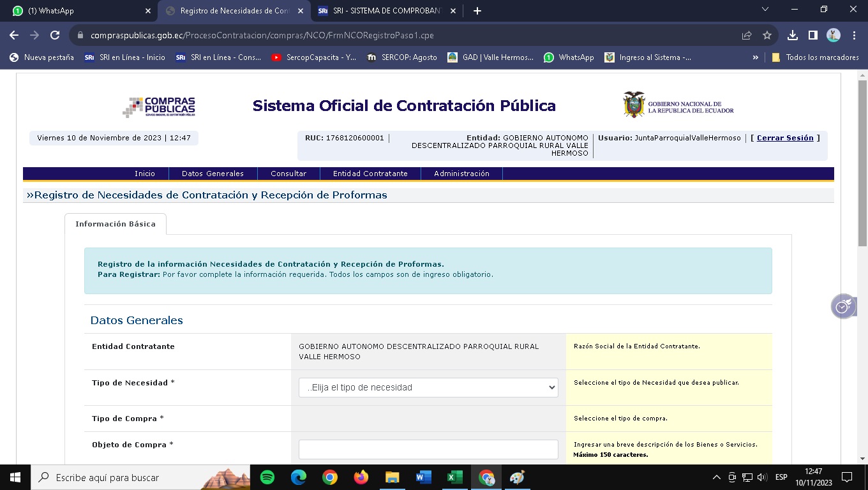Click the Compras Públicas logo
Viewport: 868px width, 490px height.
pos(159,107)
